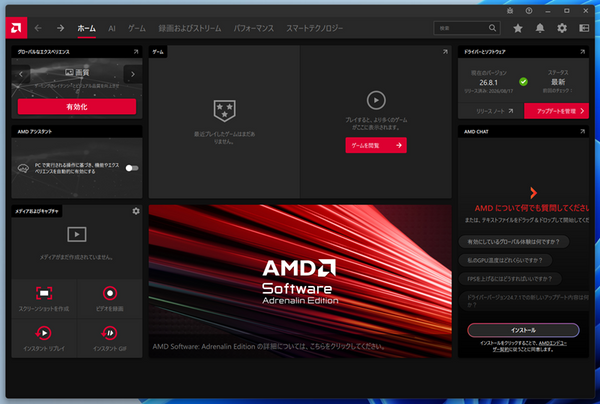This screenshot has height=404, width=600.
Task: Click the orange AMD Chat chevron icon
Action: [533, 193]
